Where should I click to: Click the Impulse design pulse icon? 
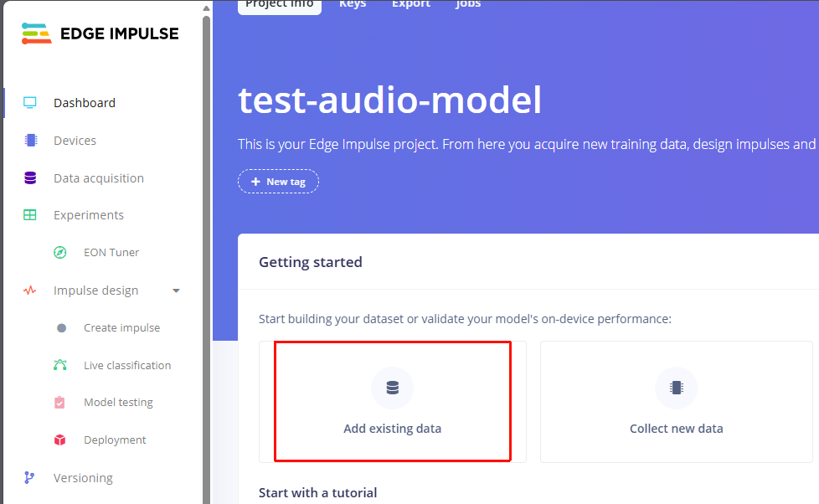pyautogui.click(x=30, y=291)
